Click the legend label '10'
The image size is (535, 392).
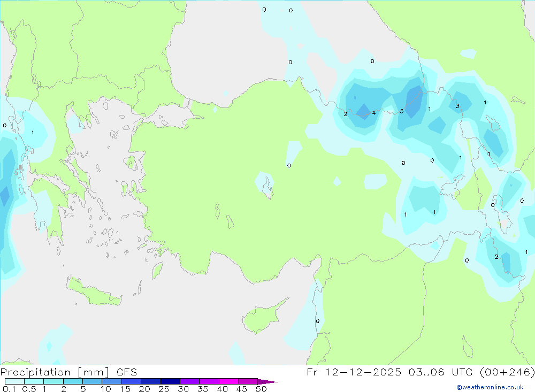click(x=105, y=389)
